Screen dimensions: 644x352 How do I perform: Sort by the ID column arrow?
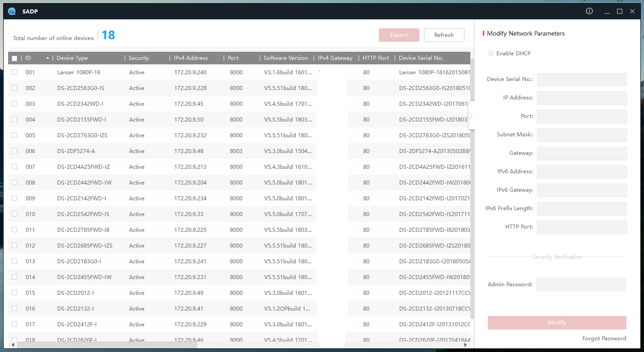tap(48, 58)
